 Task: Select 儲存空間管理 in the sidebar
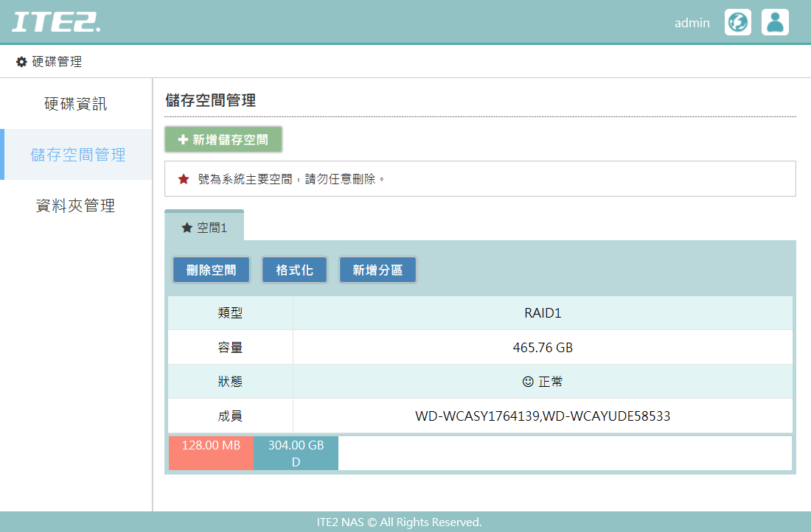tap(76, 155)
